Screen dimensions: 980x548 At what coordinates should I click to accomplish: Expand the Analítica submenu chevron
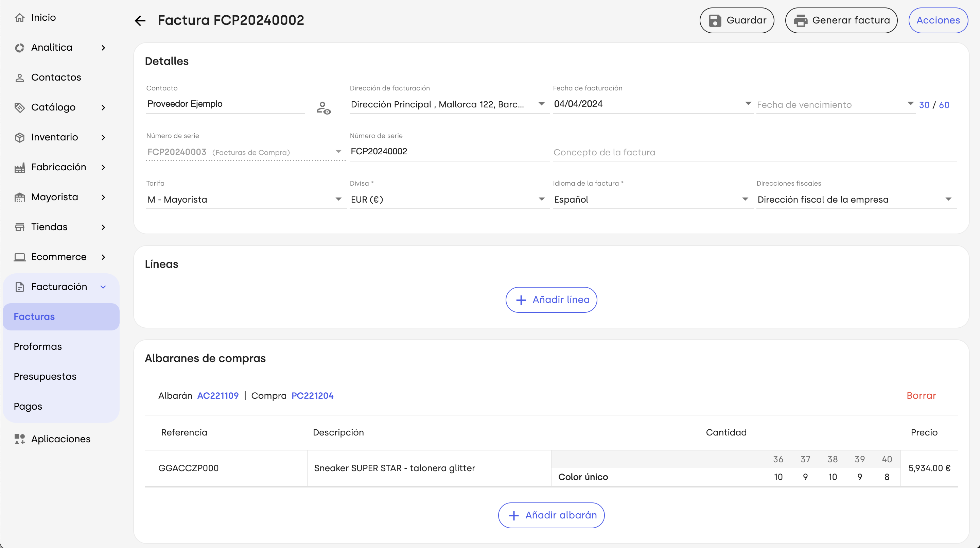click(x=104, y=48)
